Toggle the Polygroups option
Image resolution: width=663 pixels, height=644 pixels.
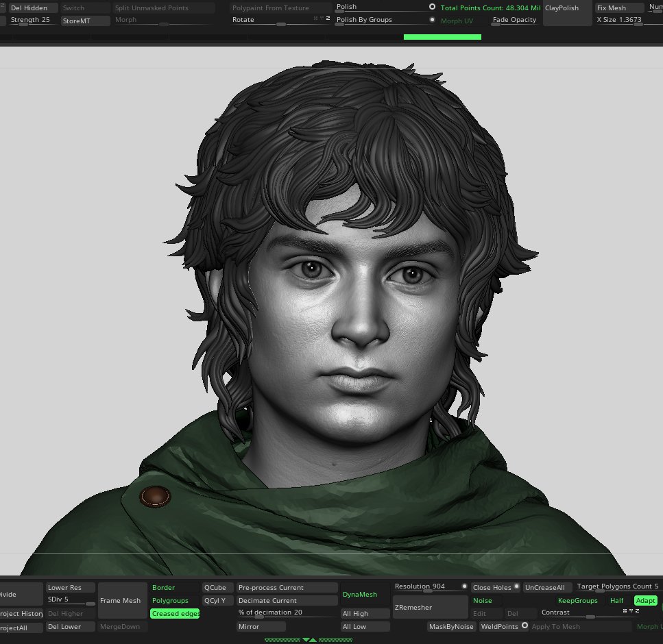(175, 600)
